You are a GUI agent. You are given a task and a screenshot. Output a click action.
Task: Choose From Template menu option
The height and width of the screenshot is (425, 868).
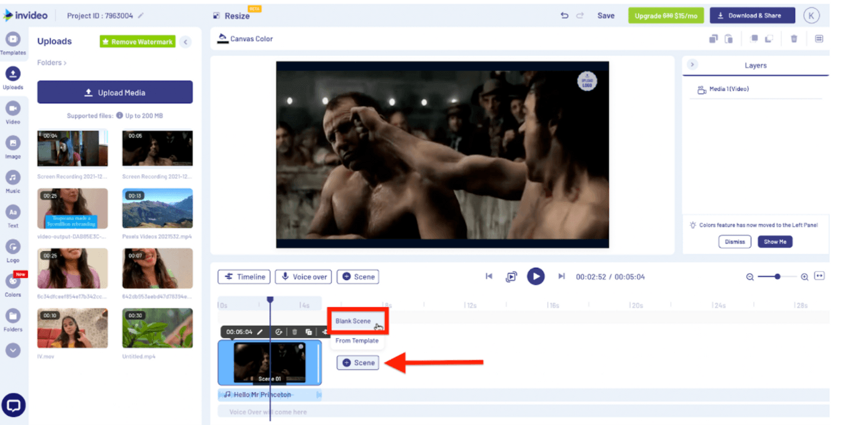click(357, 341)
